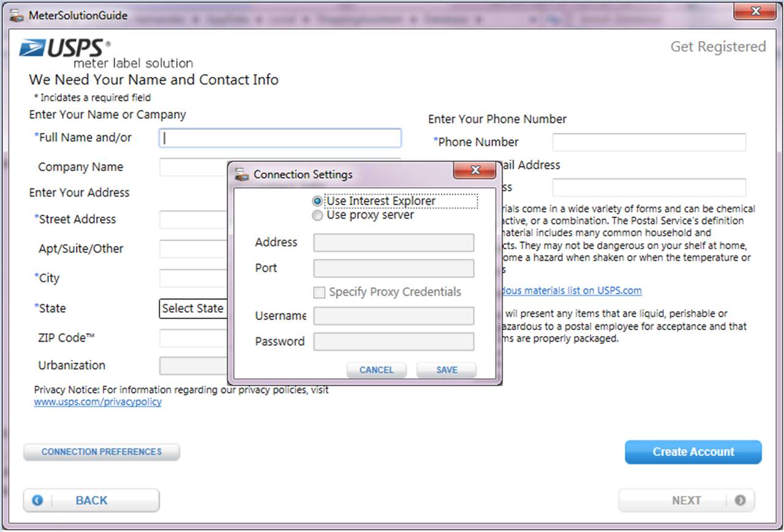Tick the Specify Proxy Credentials checkbox
784x532 pixels.
pos(319,292)
